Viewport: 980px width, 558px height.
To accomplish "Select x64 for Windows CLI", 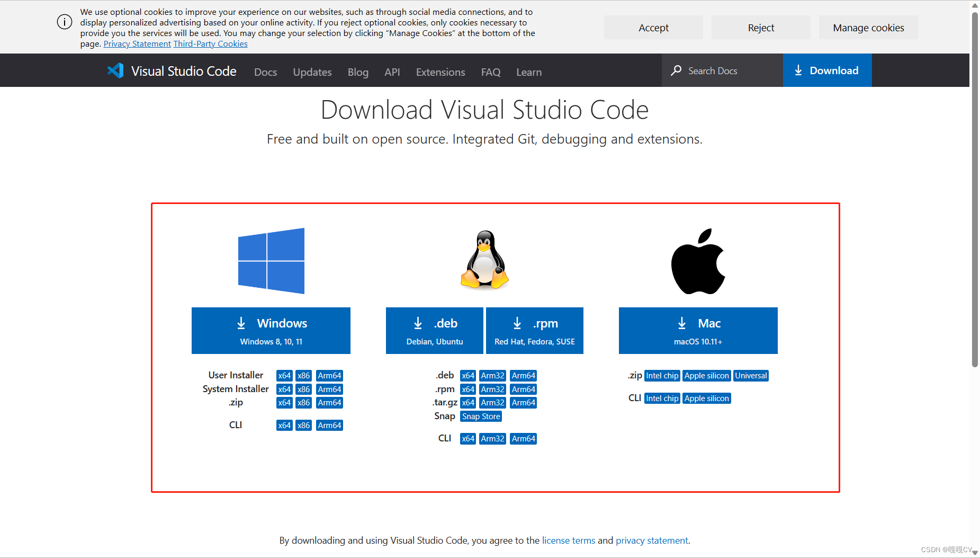I will pyautogui.click(x=284, y=426).
